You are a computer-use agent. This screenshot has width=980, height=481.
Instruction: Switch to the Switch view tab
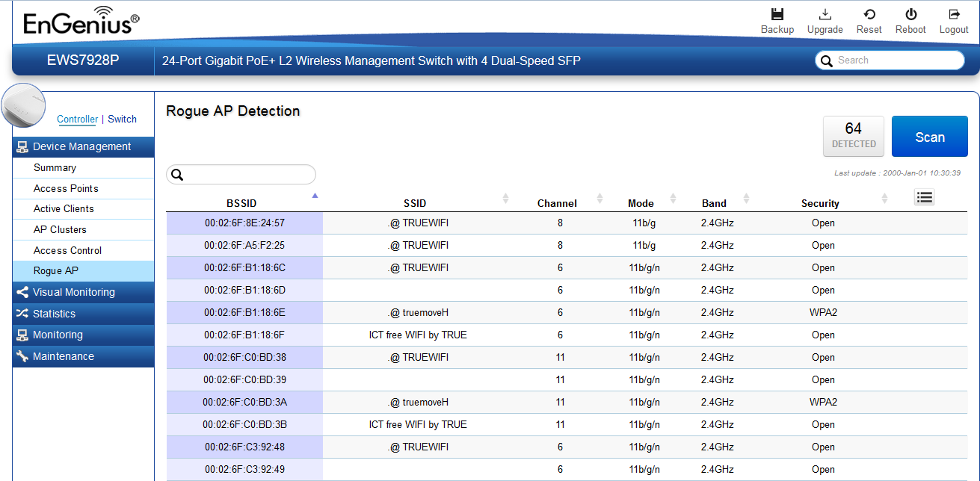(x=122, y=119)
